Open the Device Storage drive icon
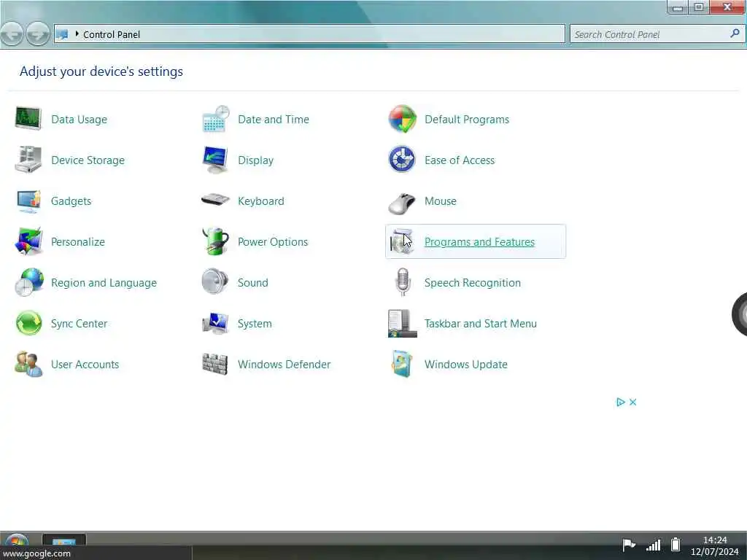Screen dimensions: 747x560 point(28,160)
